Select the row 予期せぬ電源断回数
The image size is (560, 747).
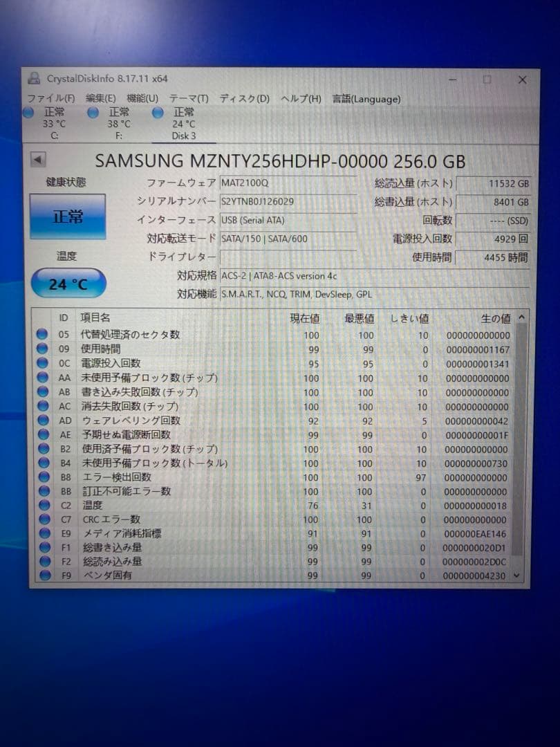click(x=274, y=434)
